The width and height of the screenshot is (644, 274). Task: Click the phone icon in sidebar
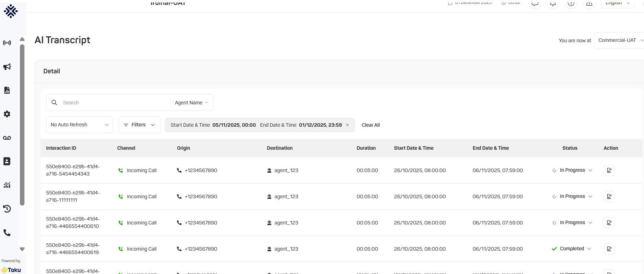pyautogui.click(x=7, y=232)
